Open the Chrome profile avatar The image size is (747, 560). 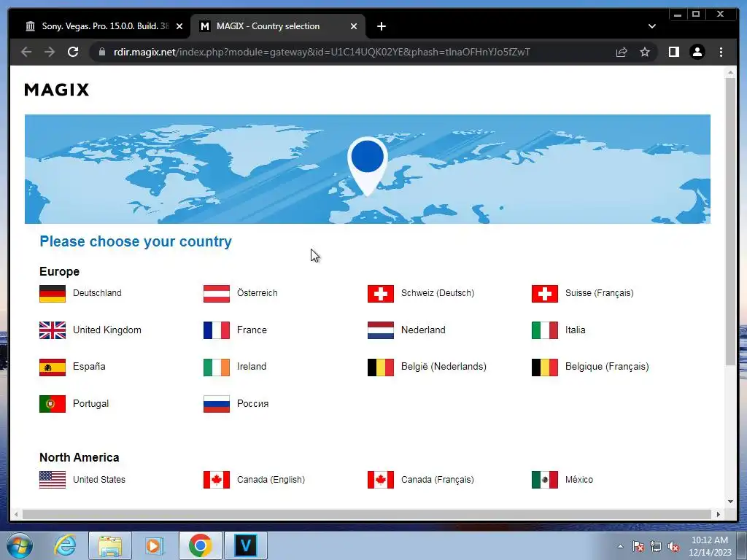tap(697, 52)
